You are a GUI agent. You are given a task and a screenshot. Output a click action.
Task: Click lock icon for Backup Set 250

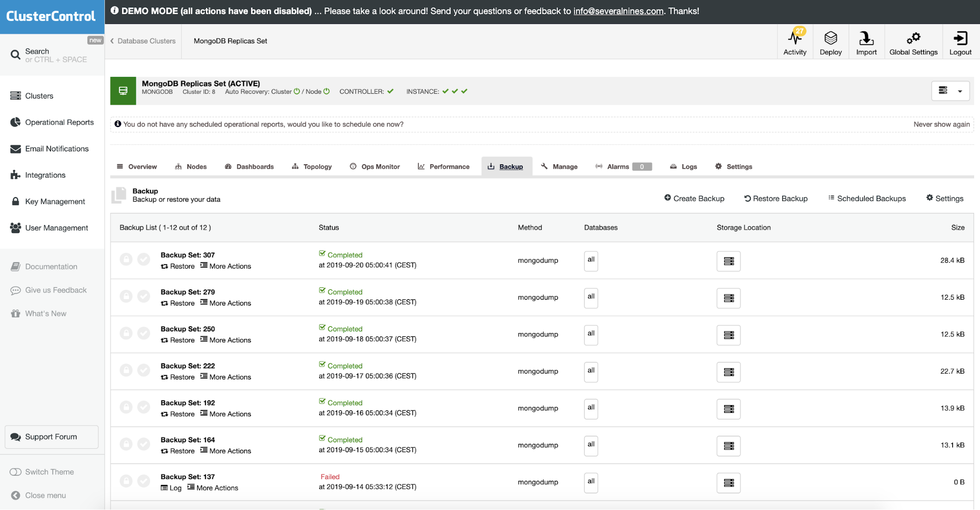[x=126, y=333]
